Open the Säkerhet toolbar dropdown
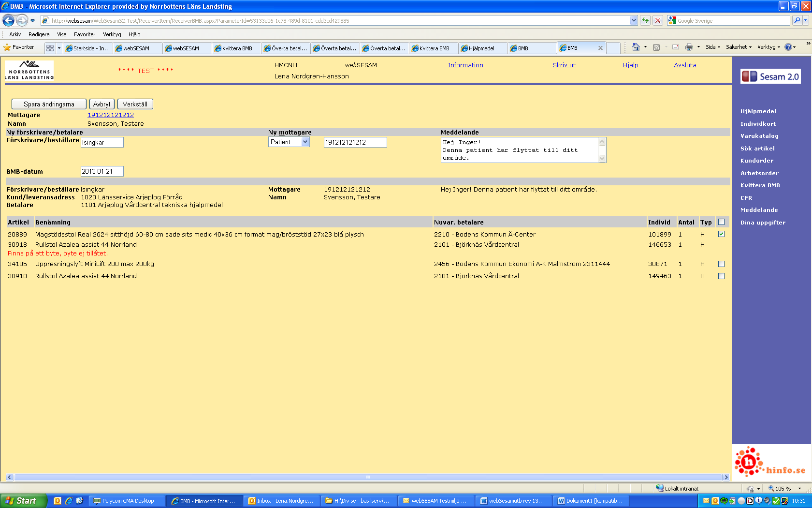Image resolution: width=812 pixels, height=508 pixels. point(739,47)
